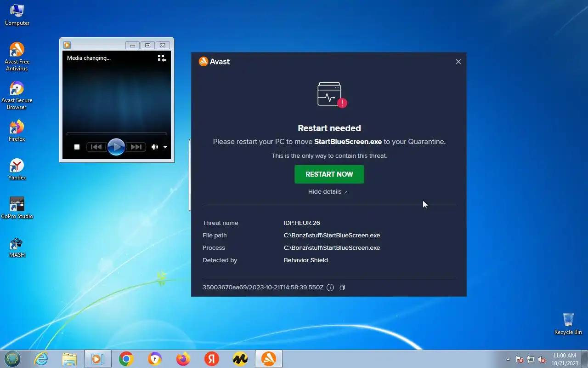Launch Google Chrome from the taskbar
588x368 pixels.
point(126,359)
